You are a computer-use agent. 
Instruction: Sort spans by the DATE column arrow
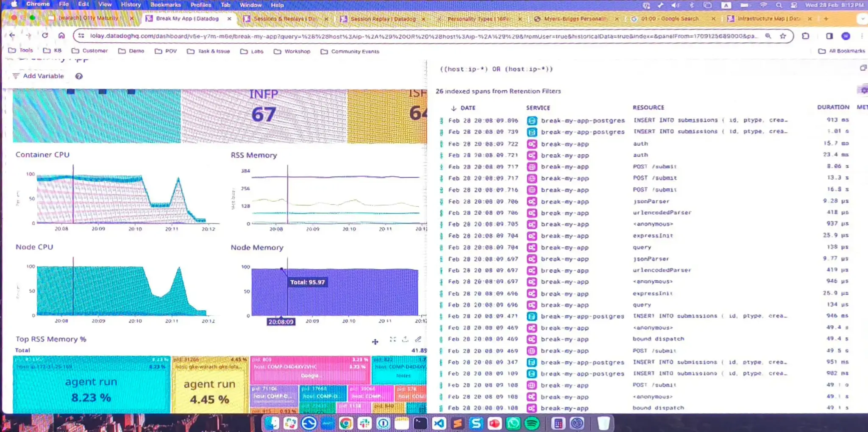[453, 108]
